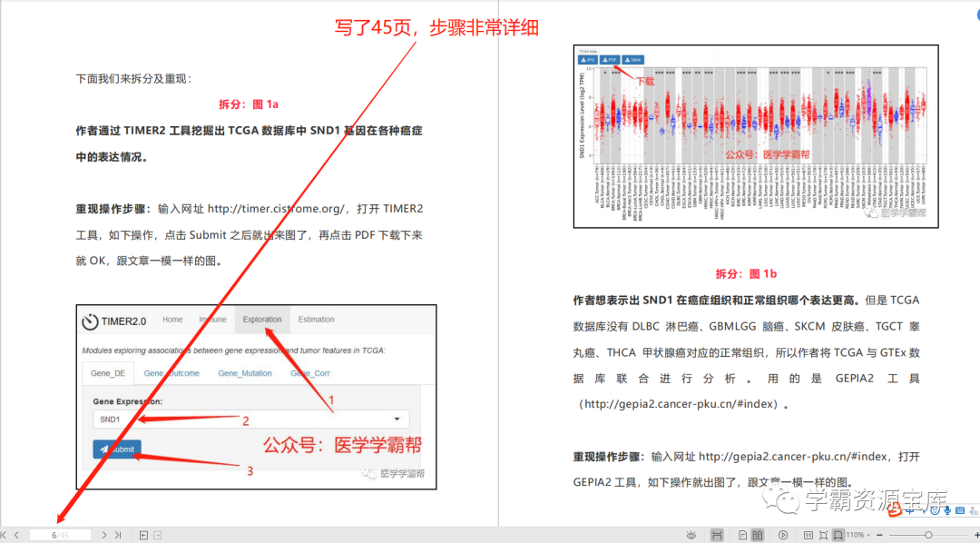Click the microphone voice input icon
Image resolution: width=980 pixels, height=543 pixels.
tap(947, 510)
